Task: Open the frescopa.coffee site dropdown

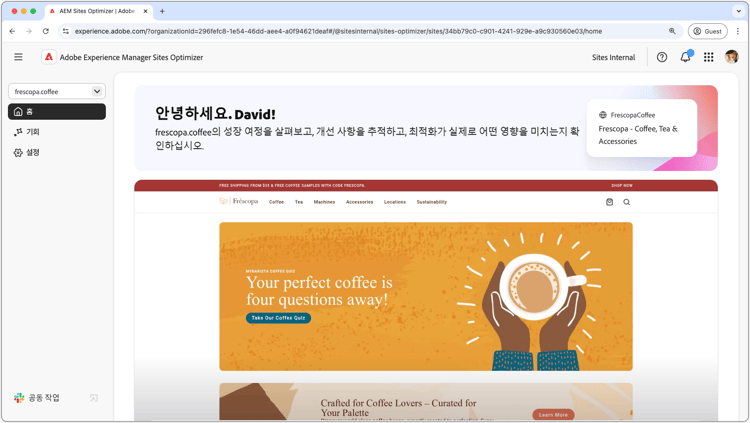Action: tap(57, 91)
